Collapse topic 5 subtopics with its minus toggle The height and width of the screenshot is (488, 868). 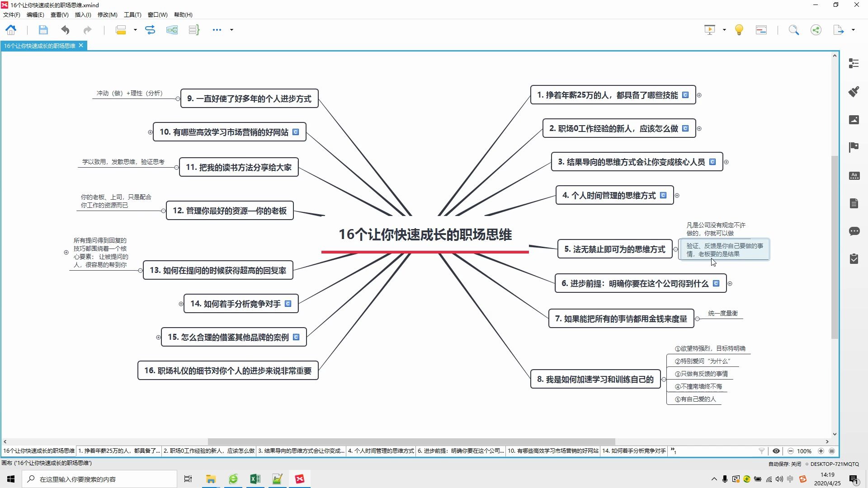click(676, 249)
